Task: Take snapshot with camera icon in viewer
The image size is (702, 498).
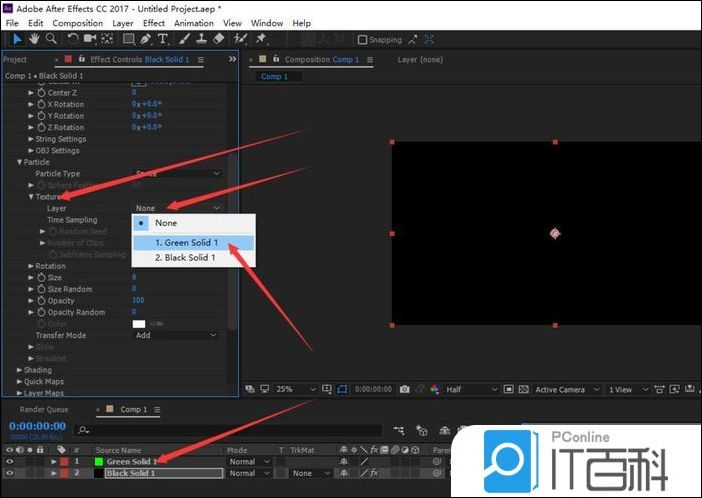Action: (x=405, y=389)
